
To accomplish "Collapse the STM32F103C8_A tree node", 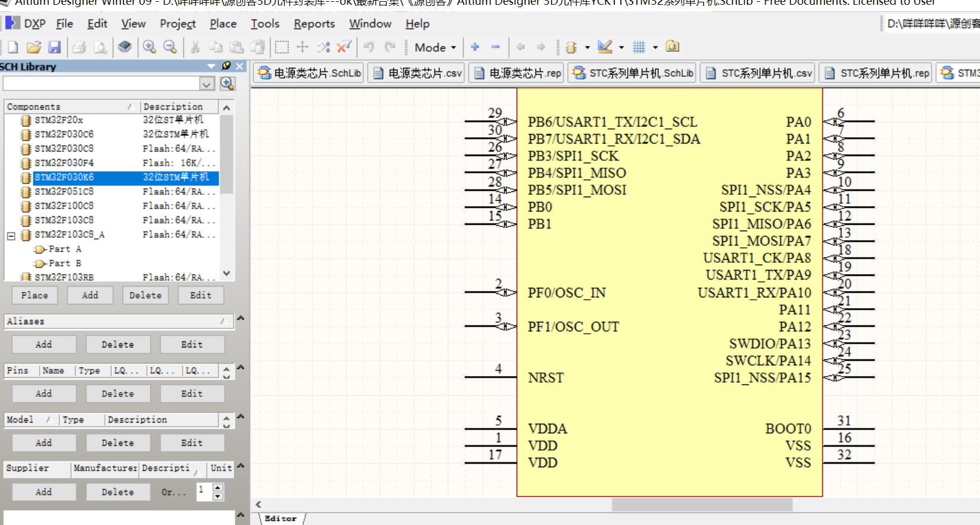I will point(11,235).
